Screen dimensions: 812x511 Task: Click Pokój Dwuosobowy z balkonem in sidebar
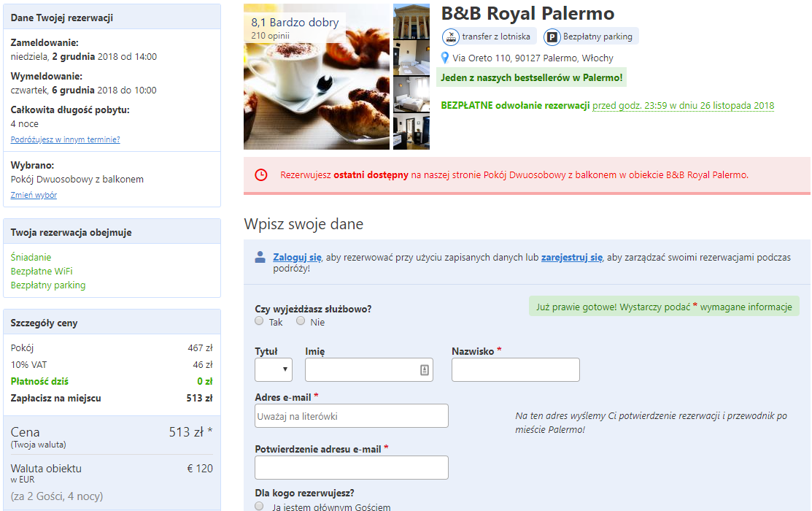tap(77, 180)
